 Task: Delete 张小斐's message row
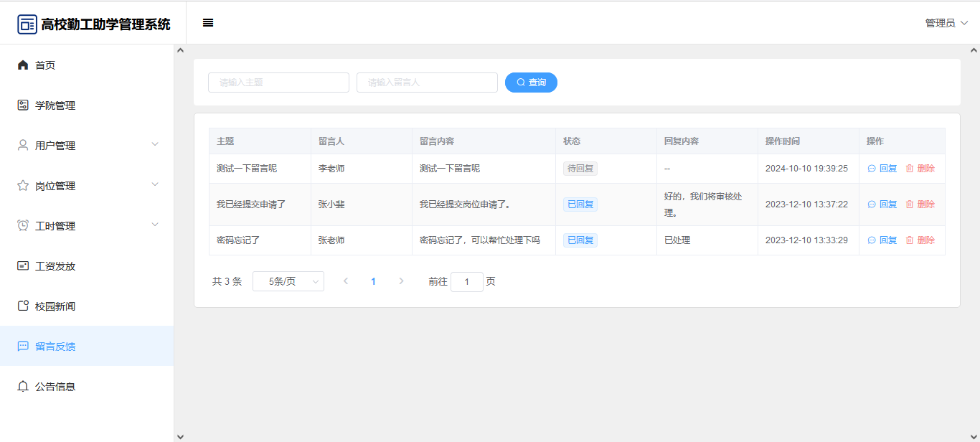[920, 204]
